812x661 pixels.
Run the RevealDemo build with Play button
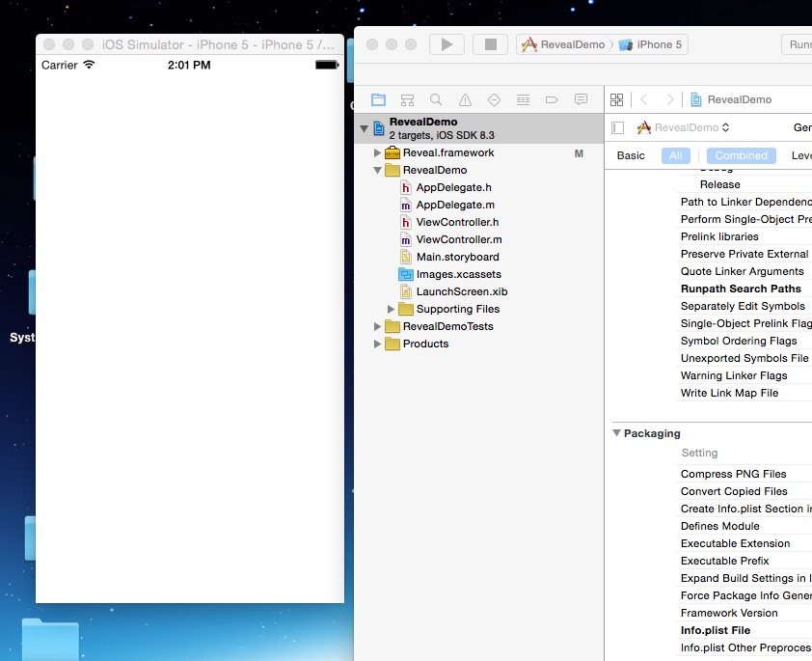pos(447,44)
